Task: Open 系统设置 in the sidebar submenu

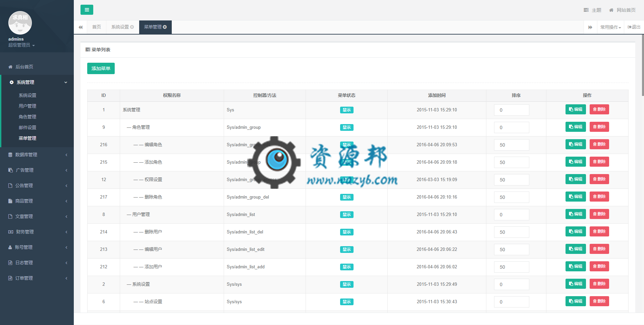Action: click(28, 95)
